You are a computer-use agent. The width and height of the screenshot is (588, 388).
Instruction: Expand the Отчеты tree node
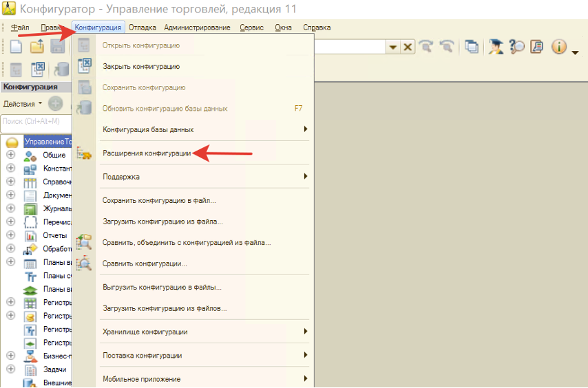click(10, 235)
